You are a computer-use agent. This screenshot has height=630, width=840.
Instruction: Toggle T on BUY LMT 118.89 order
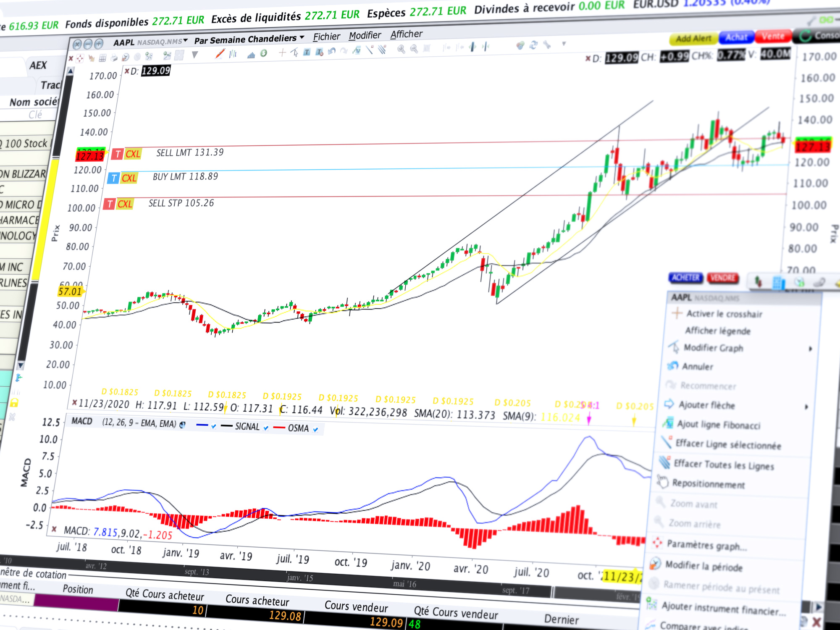113,178
